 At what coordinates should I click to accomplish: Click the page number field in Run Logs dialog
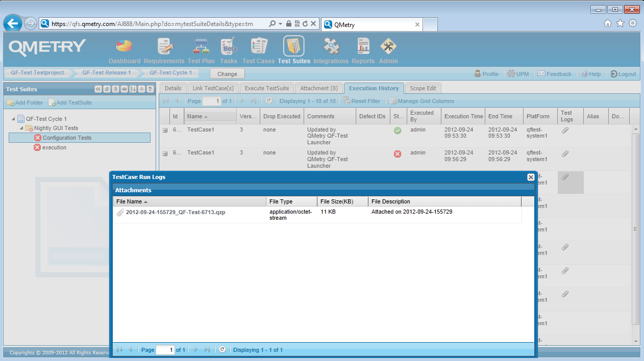(x=165, y=350)
